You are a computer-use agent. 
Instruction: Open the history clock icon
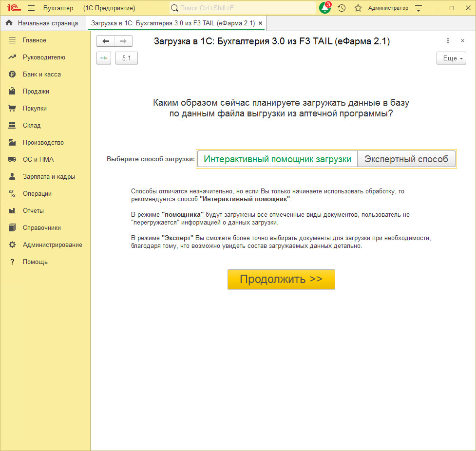pyautogui.click(x=342, y=8)
